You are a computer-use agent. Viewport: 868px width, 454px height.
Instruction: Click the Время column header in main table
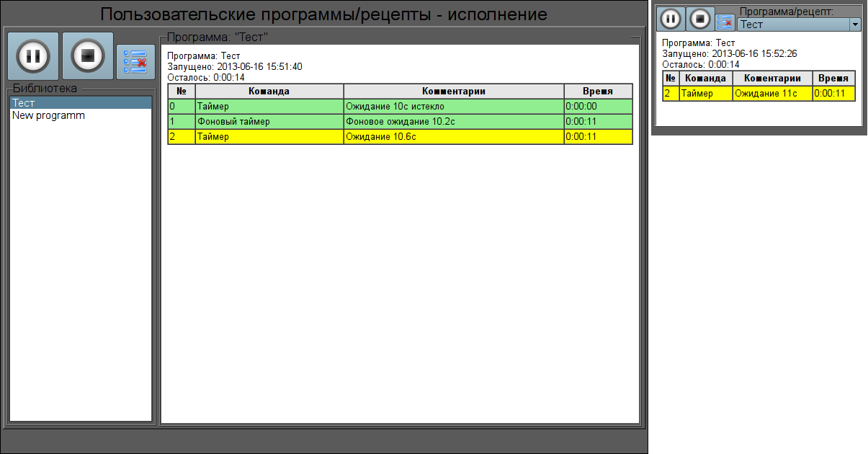[597, 92]
